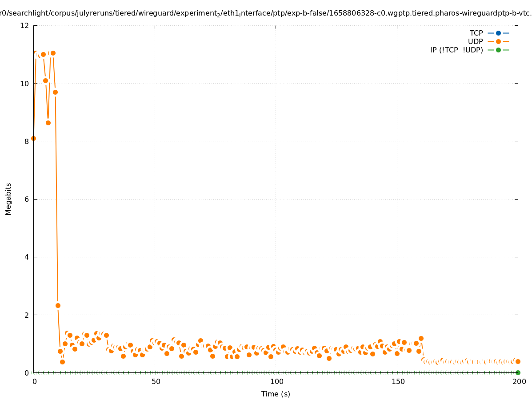Select the UDP dip point near 8.6 Megabits
The height and width of the screenshot is (400, 532).
coord(48,123)
